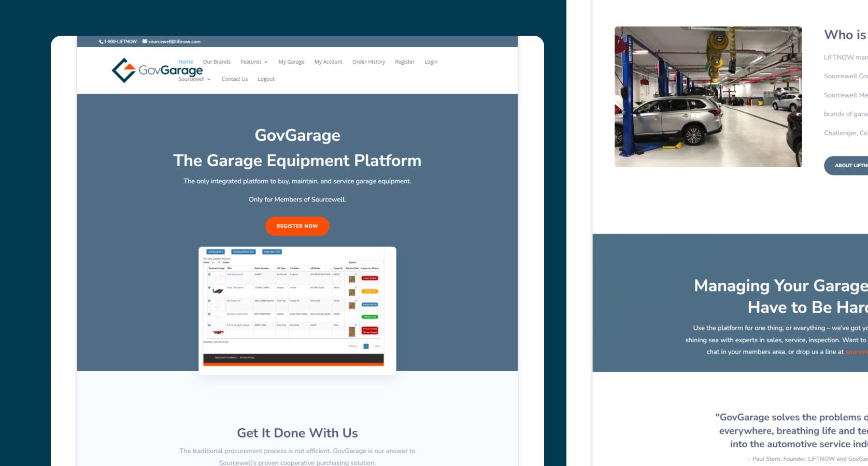Image resolution: width=868 pixels, height=466 pixels.
Task: Click 'The Garage Equipment Platform' headline
Action: (297, 161)
